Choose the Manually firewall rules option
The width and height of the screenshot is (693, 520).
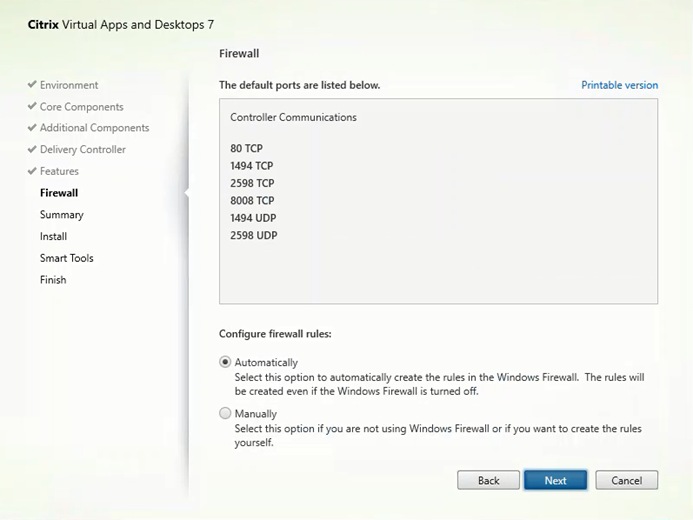(225, 413)
